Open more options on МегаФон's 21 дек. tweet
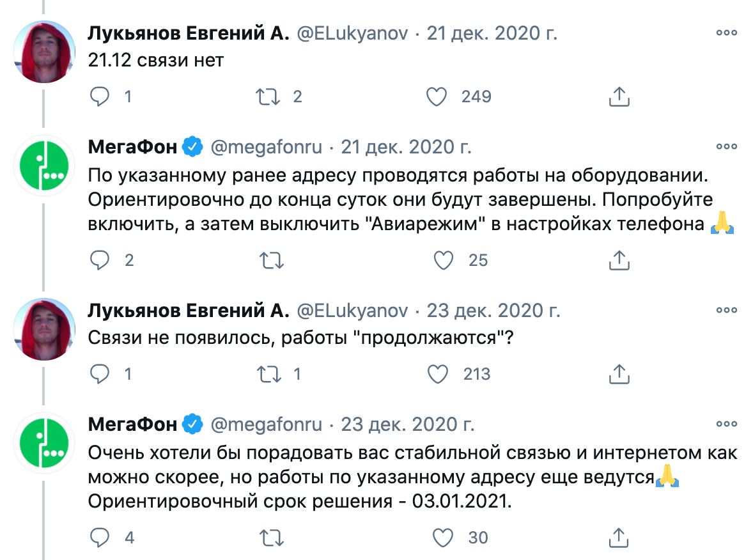The width and height of the screenshot is (753, 560). tap(727, 147)
